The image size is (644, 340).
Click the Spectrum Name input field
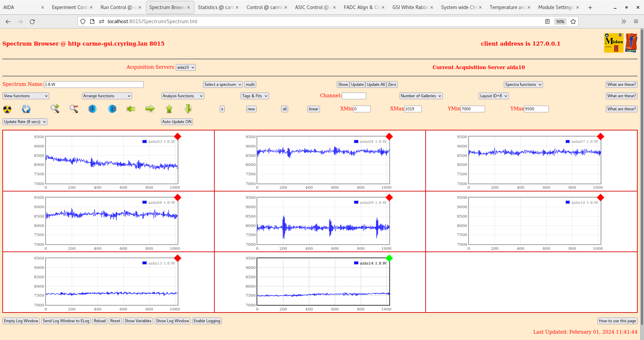tap(94, 84)
